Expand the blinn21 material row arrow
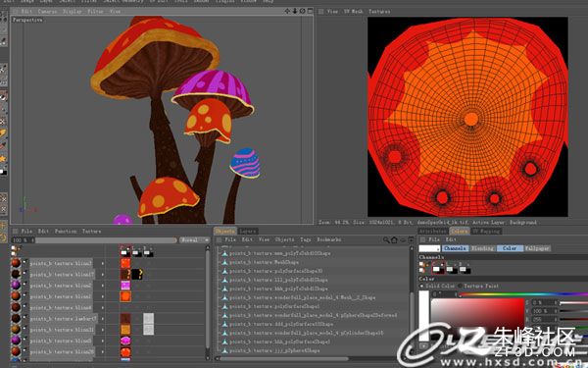Viewport: 588px width, 368px height. pyautogui.click(x=102, y=330)
